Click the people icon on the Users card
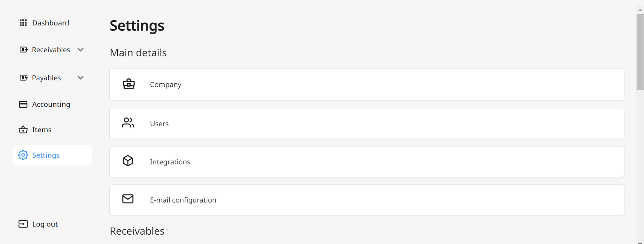 pos(128,123)
